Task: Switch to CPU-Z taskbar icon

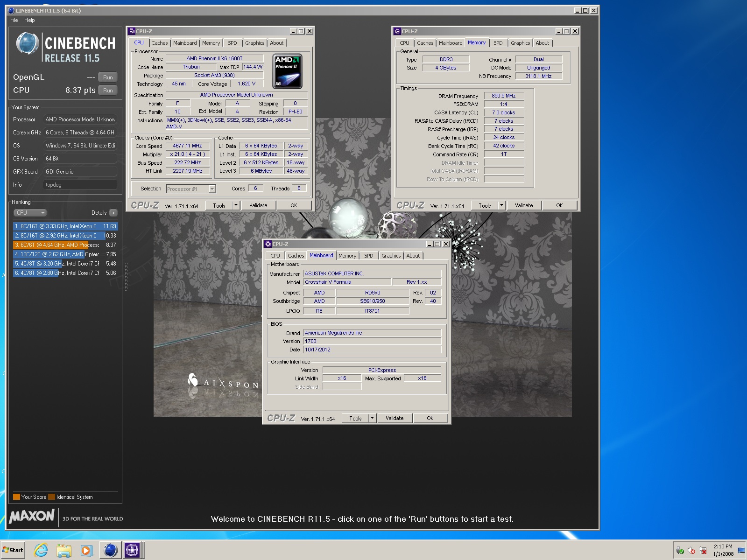Action: [133, 550]
